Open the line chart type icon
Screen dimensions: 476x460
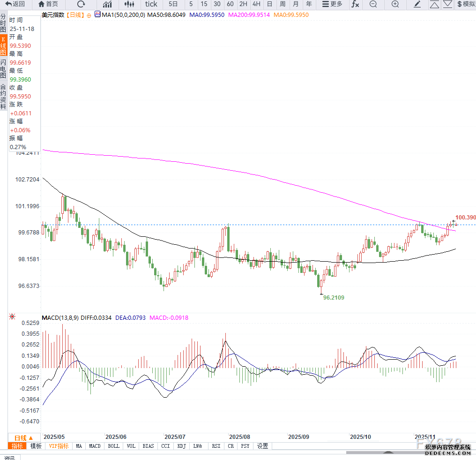[x=107, y=4]
